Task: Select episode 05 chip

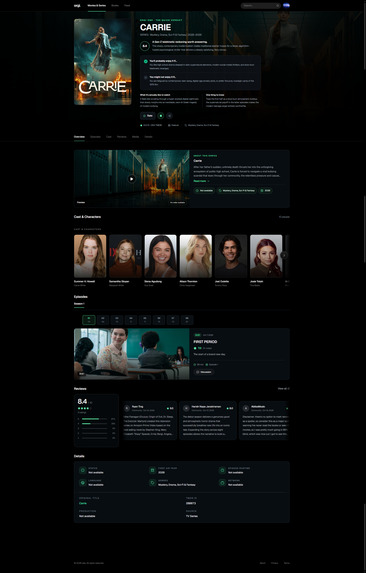Action: point(145,320)
